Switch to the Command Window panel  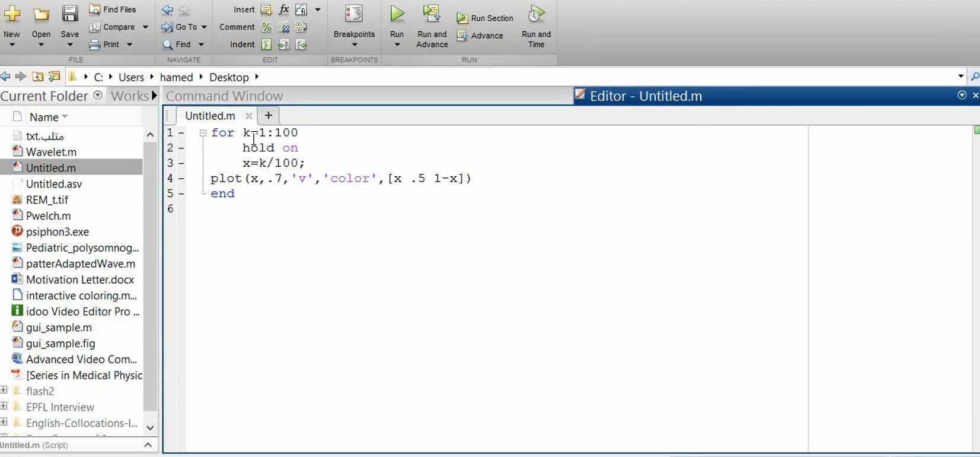(x=224, y=96)
